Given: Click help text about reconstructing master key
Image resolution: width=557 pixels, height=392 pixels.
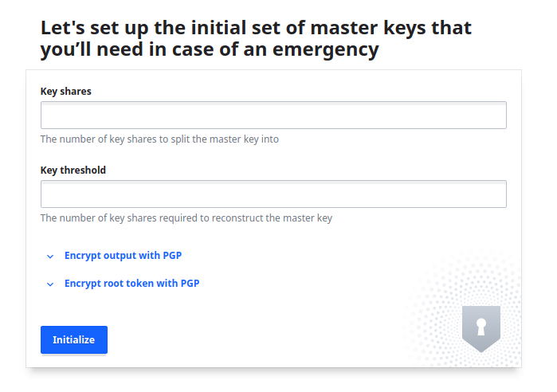Looking at the screenshot, I should [x=186, y=218].
